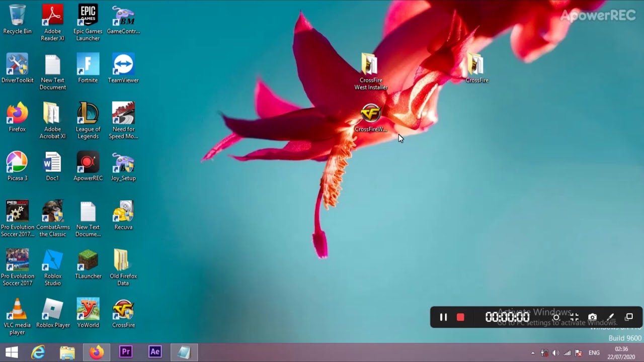The image size is (644, 362).
Task: Launch Internet Explorer from the taskbar
Action: pos(38,352)
